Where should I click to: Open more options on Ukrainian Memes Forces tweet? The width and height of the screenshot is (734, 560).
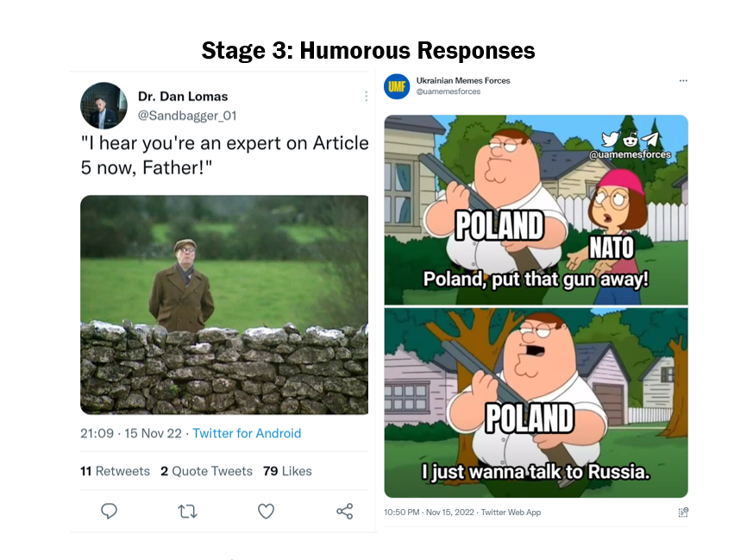[x=683, y=81]
